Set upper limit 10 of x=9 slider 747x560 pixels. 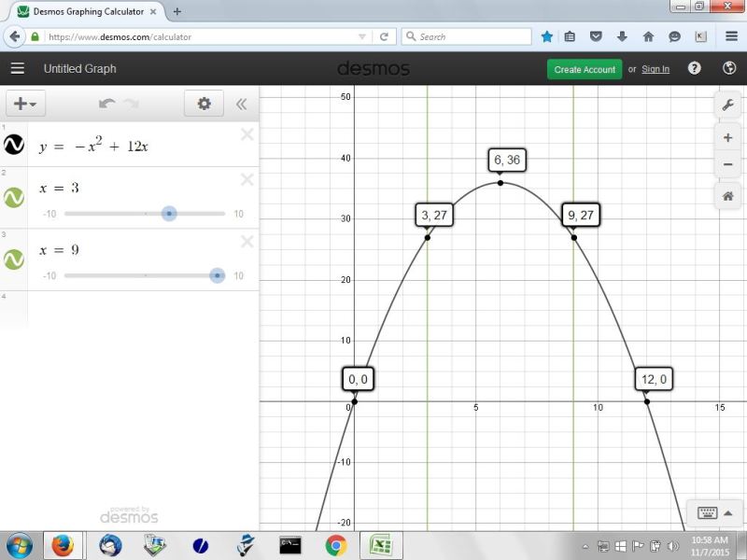click(239, 275)
